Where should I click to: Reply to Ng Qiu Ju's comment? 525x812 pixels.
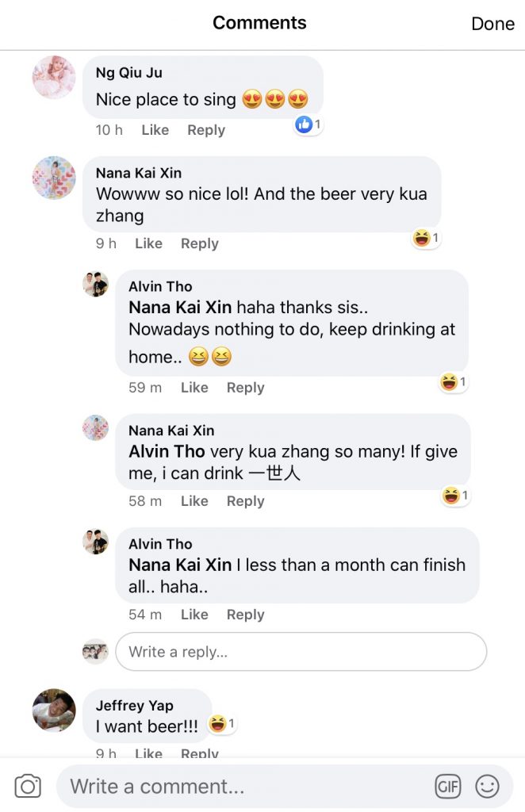coord(206,130)
